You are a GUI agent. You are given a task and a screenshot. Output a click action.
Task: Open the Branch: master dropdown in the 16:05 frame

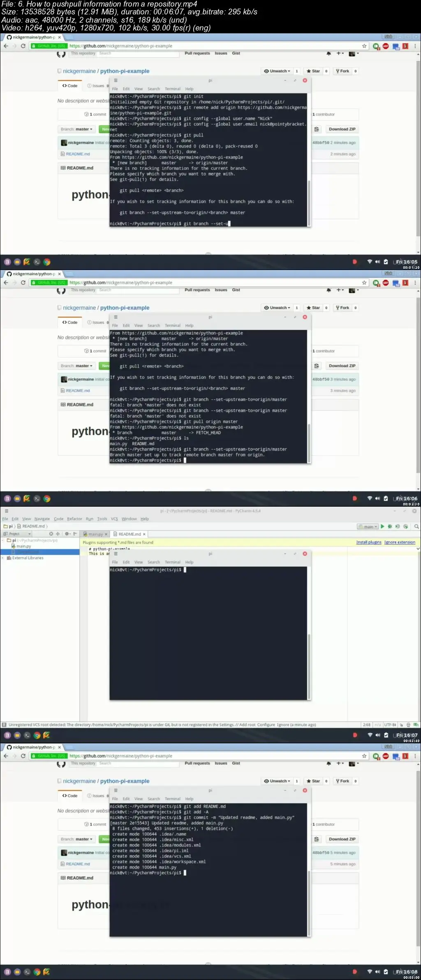coord(76,129)
